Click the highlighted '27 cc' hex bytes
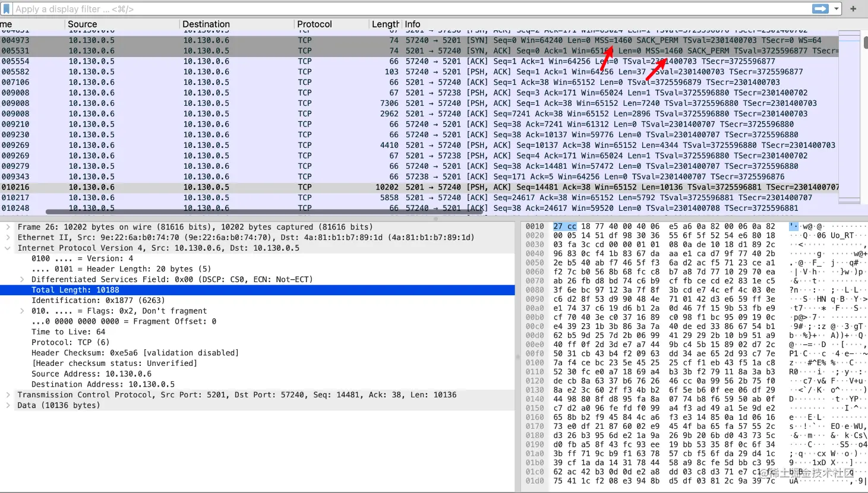This screenshot has height=493, width=868. pyautogui.click(x=565, y=226)
